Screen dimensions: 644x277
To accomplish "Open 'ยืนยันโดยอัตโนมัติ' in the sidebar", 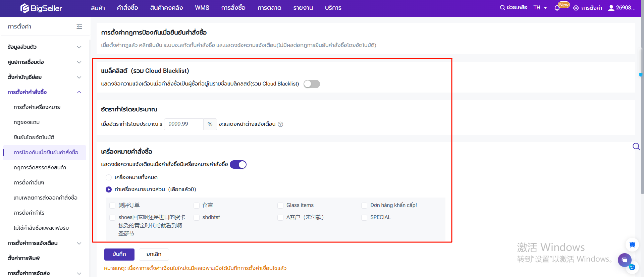I will [x=34, y=137].
